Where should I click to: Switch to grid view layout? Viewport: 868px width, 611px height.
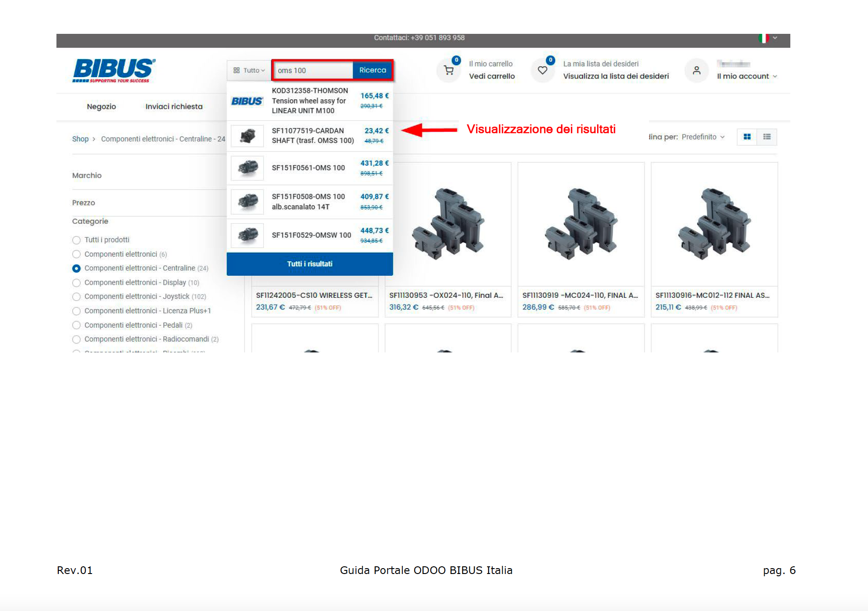pyautogui.click(x=747, y=137)
